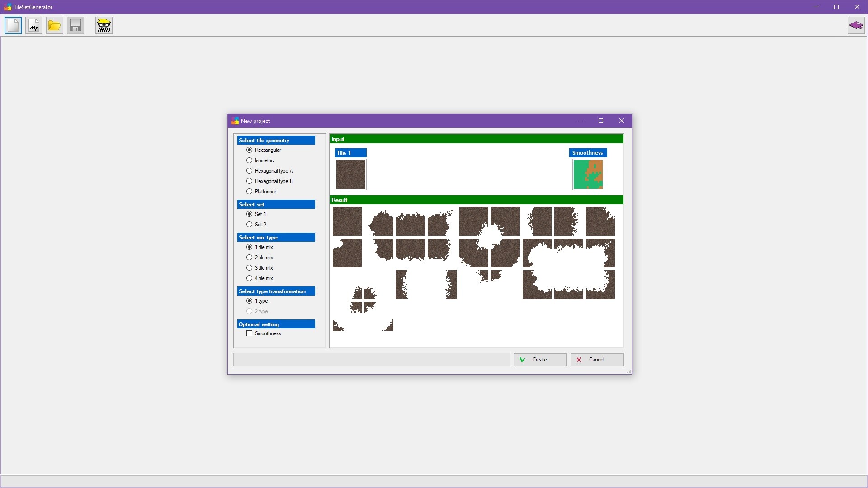
Task: Switch to Set 2
Action: (x=249, y=224)
